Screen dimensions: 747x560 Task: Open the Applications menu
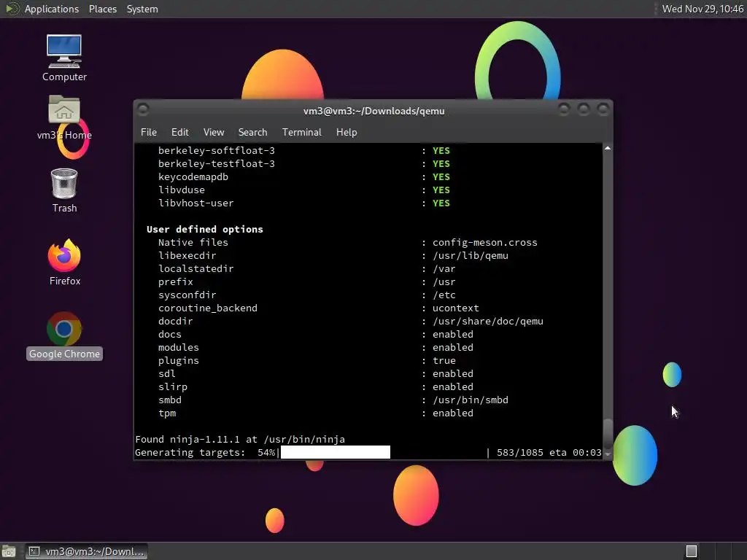pos(52,9)
